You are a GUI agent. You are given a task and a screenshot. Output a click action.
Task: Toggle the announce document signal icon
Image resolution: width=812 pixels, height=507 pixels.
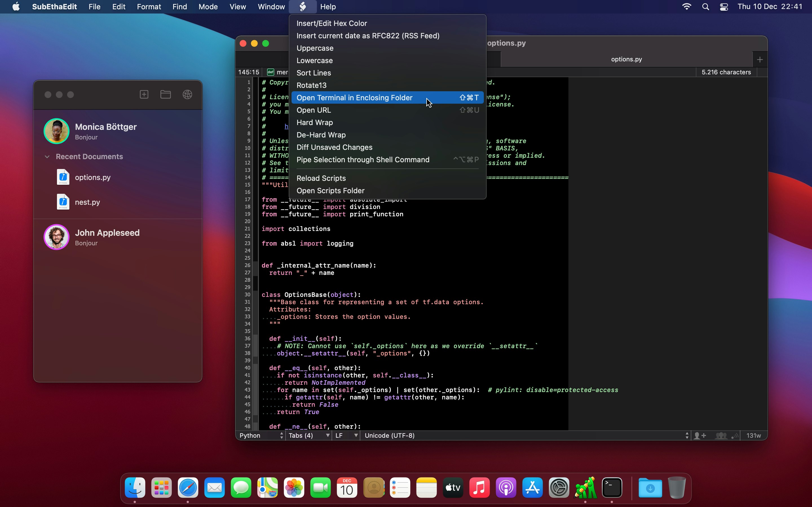coord(735,435)
